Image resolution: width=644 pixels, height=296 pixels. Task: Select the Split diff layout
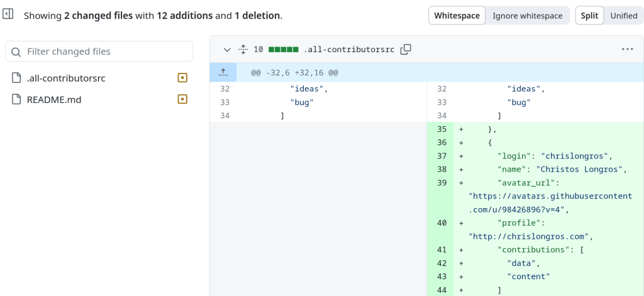pyautogui.click(x=589, y=16)
